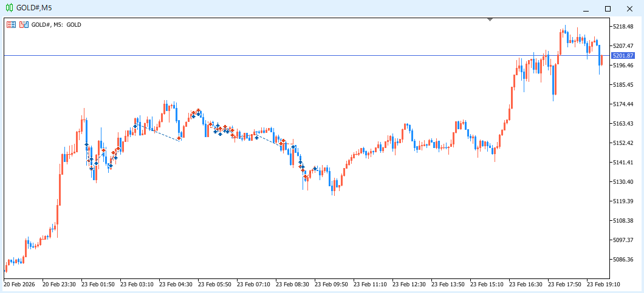
Task: Select the 23 Feb 19:10 time label
Action: pyautogui.click(x=602, y=284)
